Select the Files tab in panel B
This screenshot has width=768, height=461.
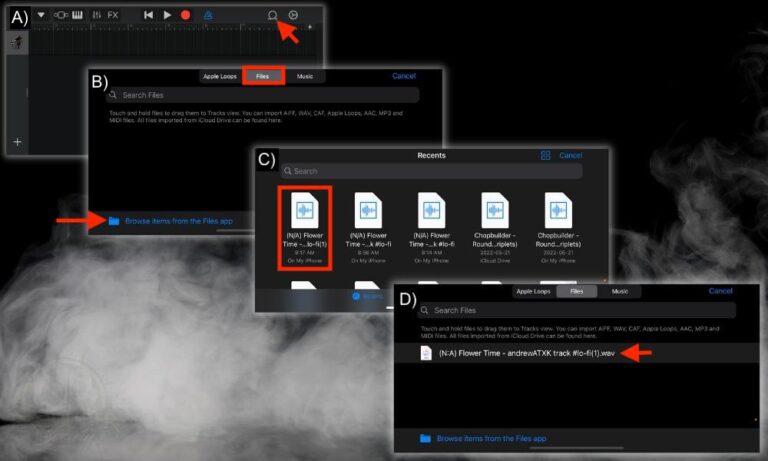point(263,76)
